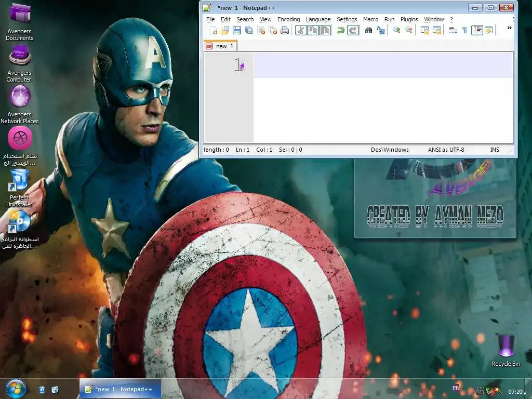Open the Macro menu

370,19
